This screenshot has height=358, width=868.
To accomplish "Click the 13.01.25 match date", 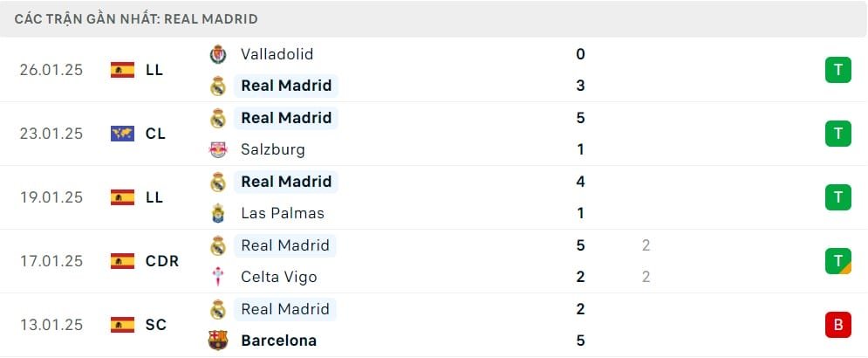I will (x=51, y=325).
